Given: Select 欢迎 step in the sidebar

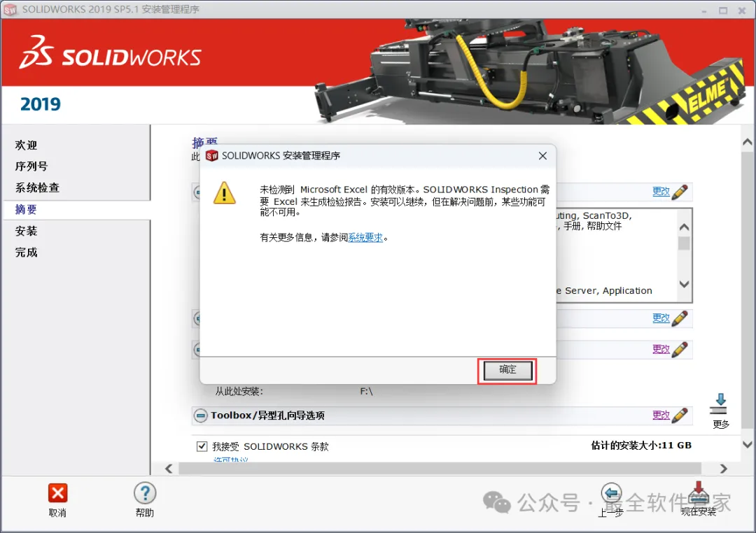Looking at the screenshot, I should pyautogui.click(x=26, y=145).
